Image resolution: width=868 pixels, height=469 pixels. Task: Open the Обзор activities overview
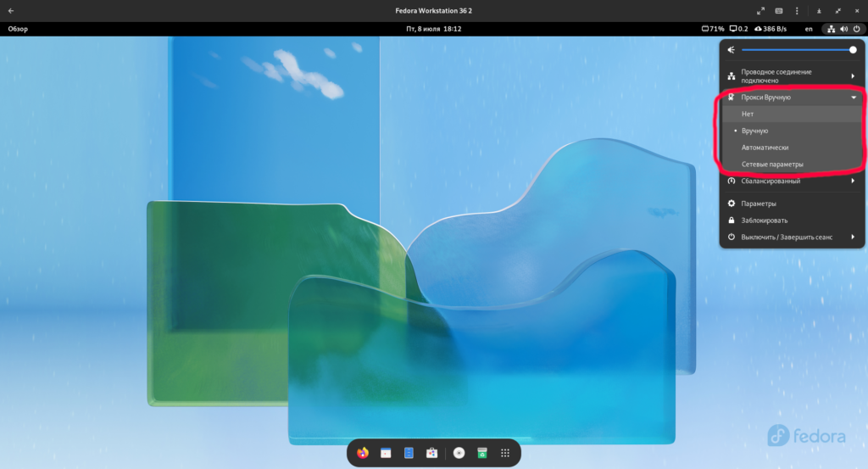18,29
